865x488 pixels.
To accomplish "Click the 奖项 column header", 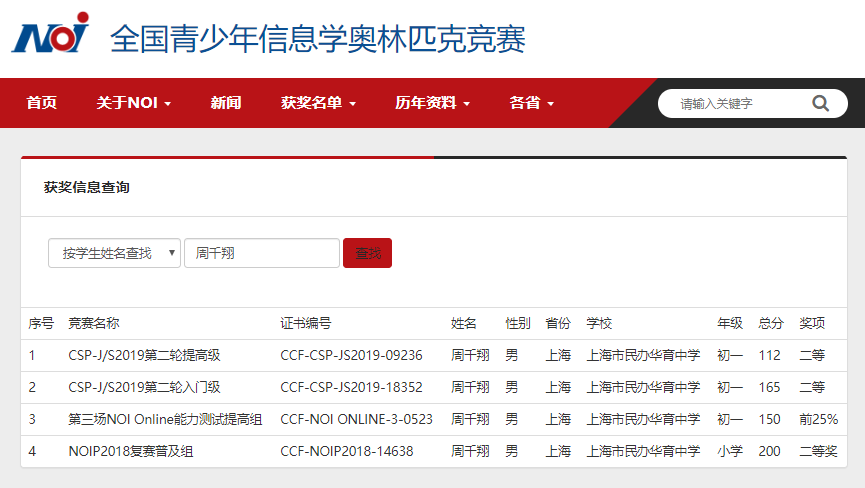I will pyautogui.click(x=812, y=323).
